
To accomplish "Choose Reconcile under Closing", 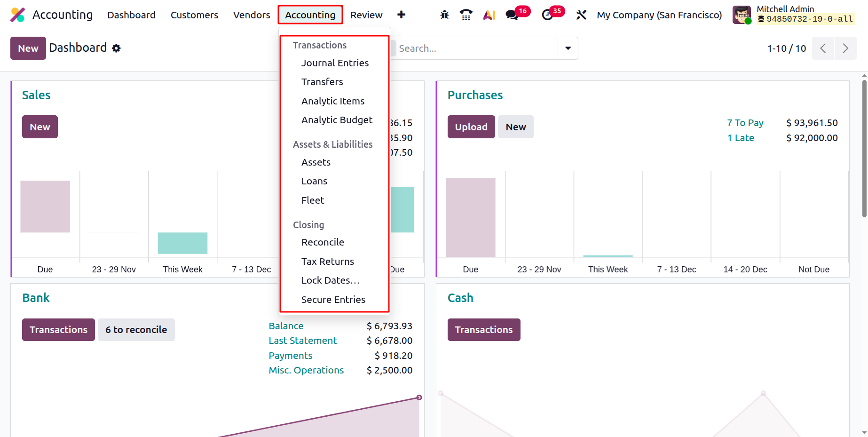I will click(323, 242).
